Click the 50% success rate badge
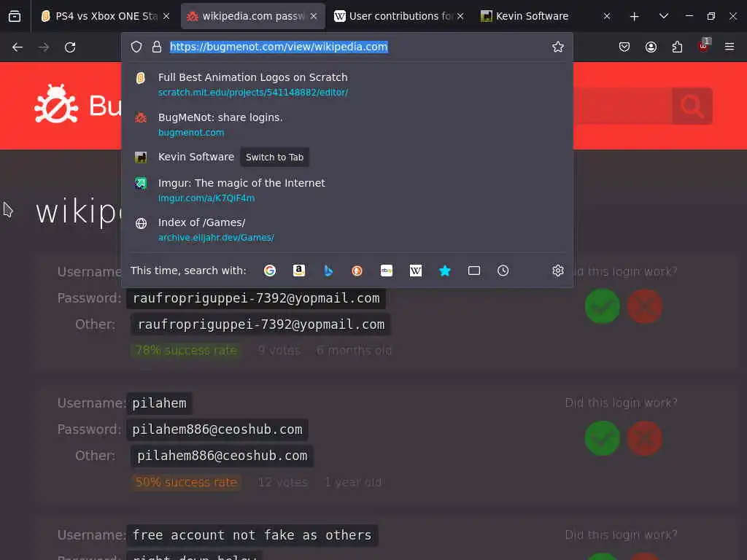This screenshot has height=560, width=747. coord(186,483)
